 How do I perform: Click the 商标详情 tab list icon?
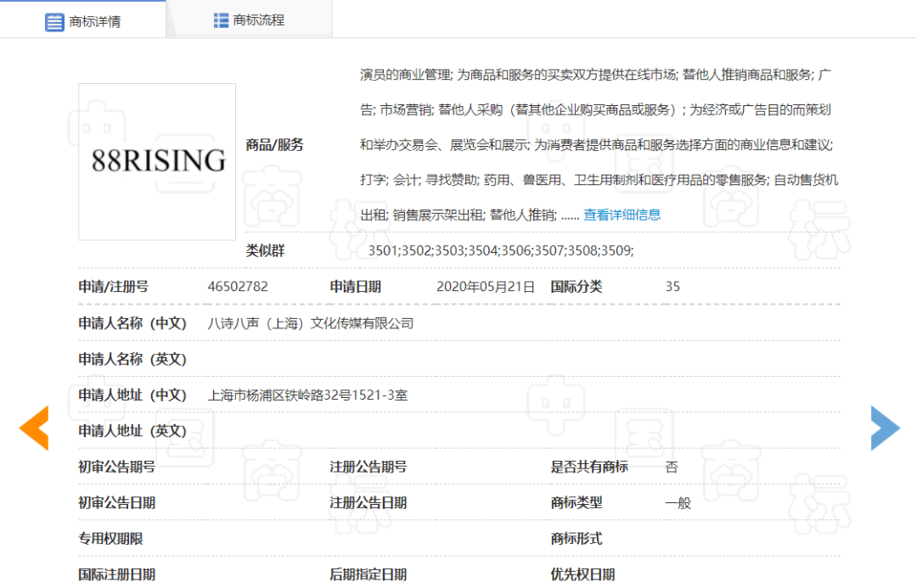coord(54,22)
